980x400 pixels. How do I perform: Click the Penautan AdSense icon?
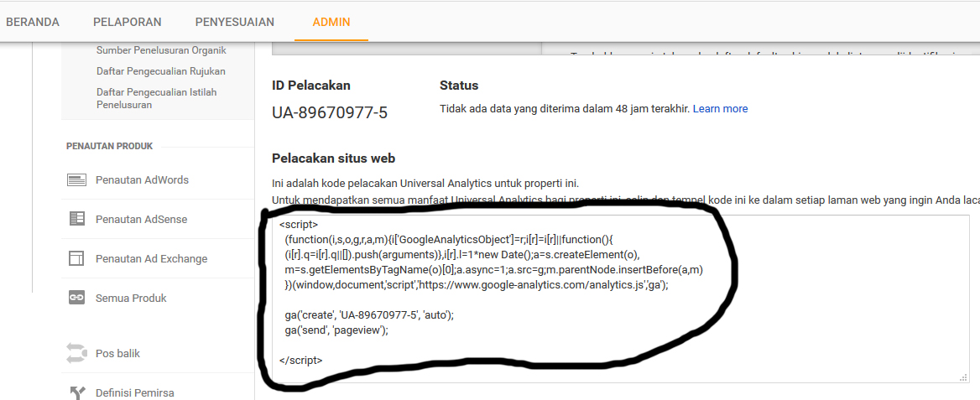(x=77, y=220)
